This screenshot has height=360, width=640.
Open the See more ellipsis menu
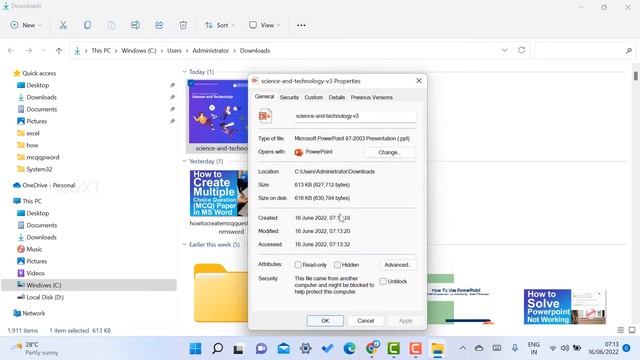(x=301, y=25)
